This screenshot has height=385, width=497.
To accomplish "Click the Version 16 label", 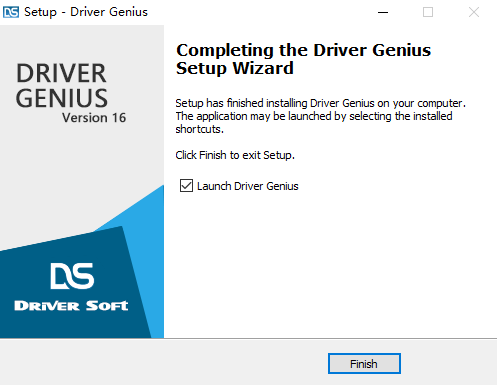I will click(94, 118).
